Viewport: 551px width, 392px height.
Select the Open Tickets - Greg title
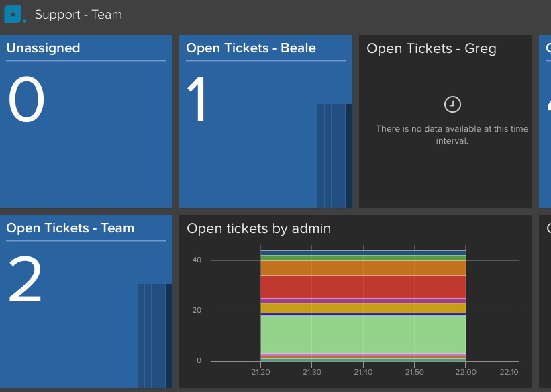tap(431, 48)
